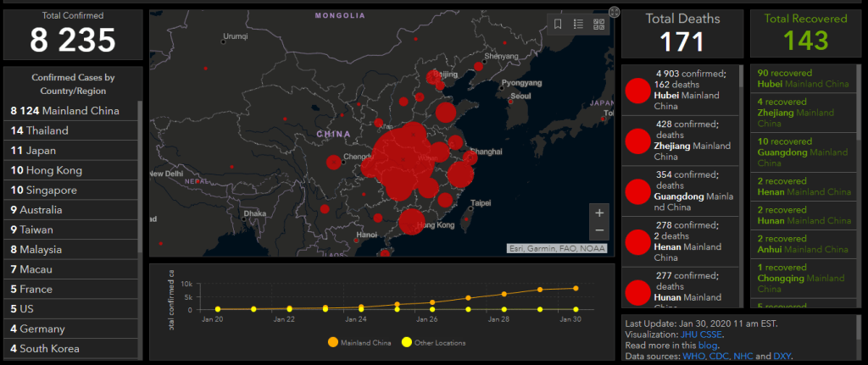Open the map bookmarks icon
The width and height of the screenshot is (868, 365).
pos(559,24)
